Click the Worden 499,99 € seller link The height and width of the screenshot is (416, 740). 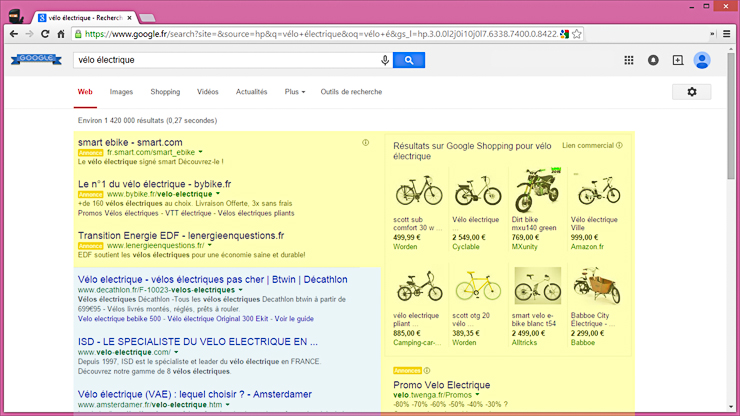(405, 246)
